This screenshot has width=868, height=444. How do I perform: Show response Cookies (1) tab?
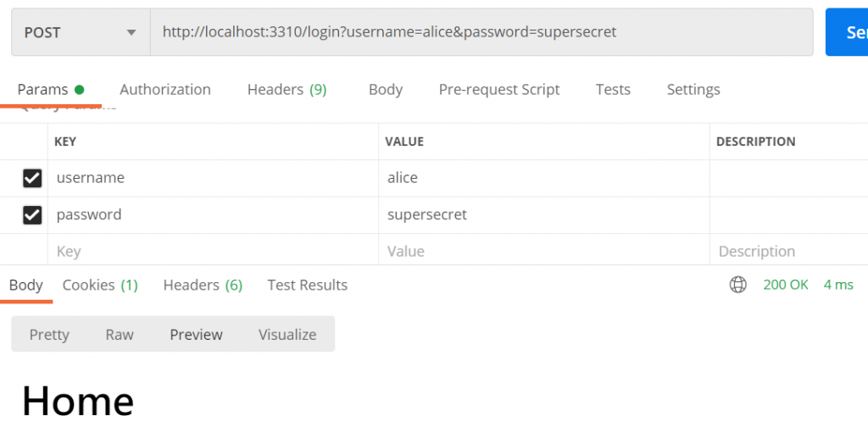tap(100, 286)
